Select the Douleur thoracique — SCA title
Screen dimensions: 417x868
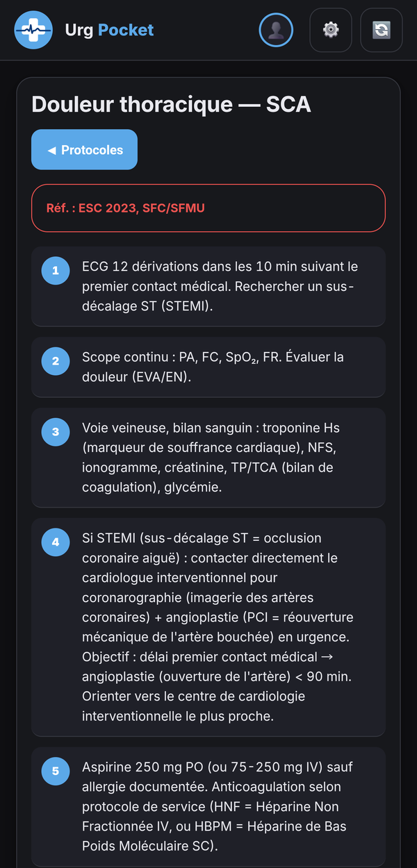(x=171, y=105)
